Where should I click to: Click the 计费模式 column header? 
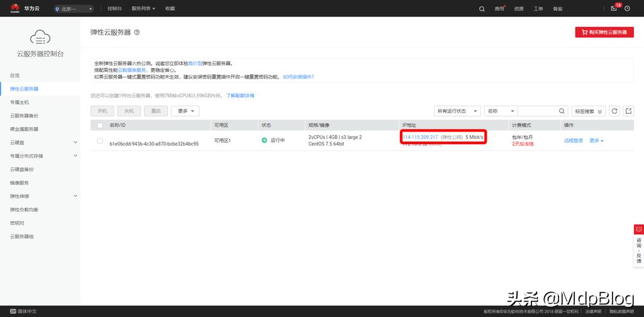521,125
